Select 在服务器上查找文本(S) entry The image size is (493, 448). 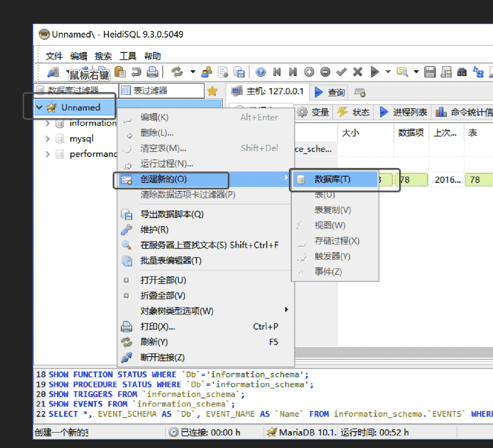pyautogui.click(x=206, y=245)
